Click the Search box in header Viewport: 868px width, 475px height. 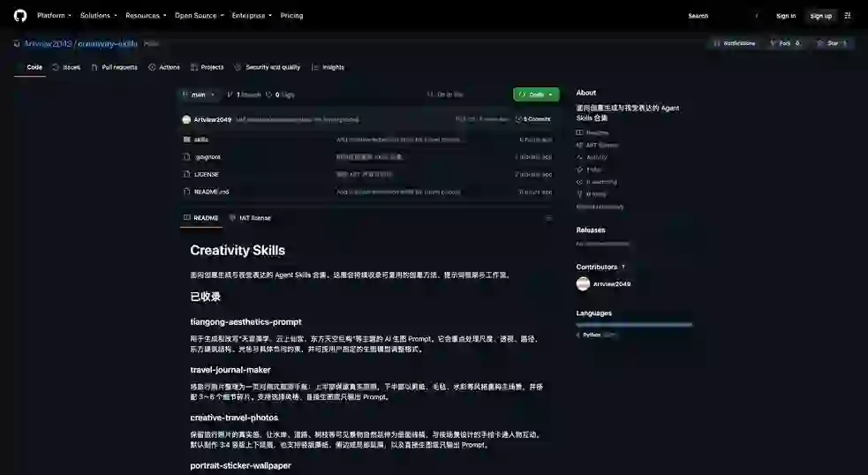click(x=723, y=16)
